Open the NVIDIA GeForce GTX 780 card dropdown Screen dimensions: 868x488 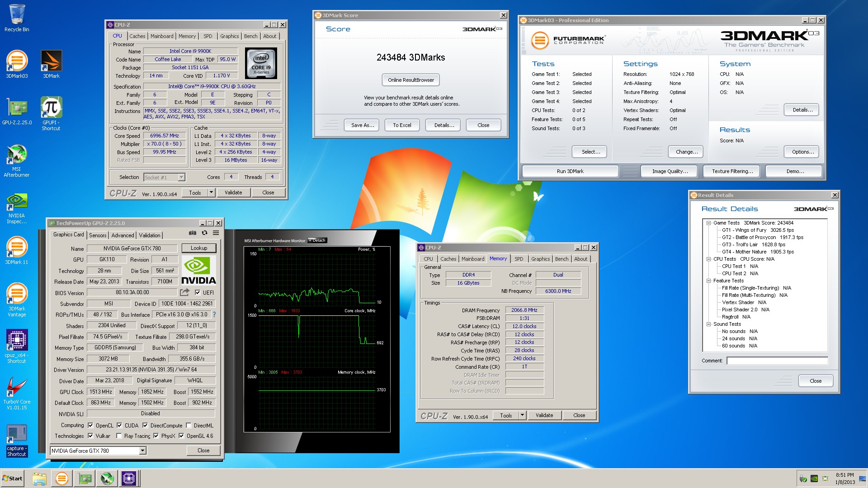(142, 450)
